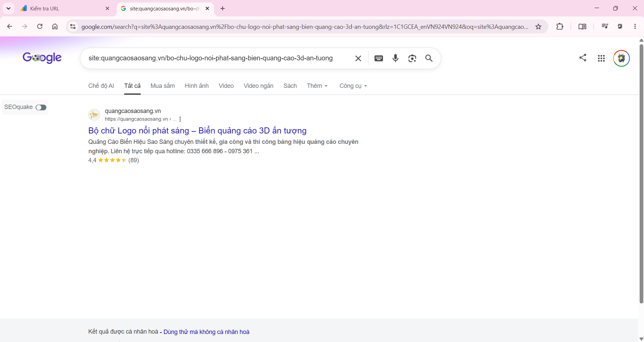This screenshot has height=342, width=644.
Task: Click the browser forward arrow
Action: (25, 26)
